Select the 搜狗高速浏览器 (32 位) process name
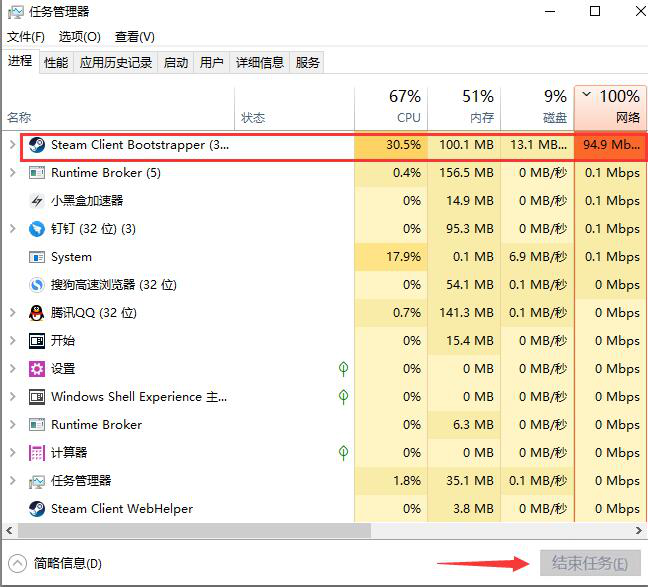The width and height of the screenshot is (648, 587). [x=114, y=285]
